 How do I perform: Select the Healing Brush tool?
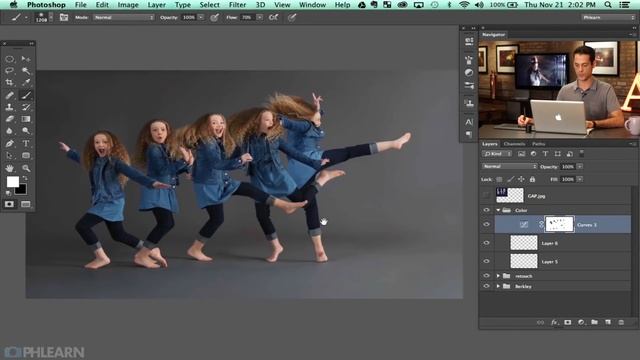9,95
